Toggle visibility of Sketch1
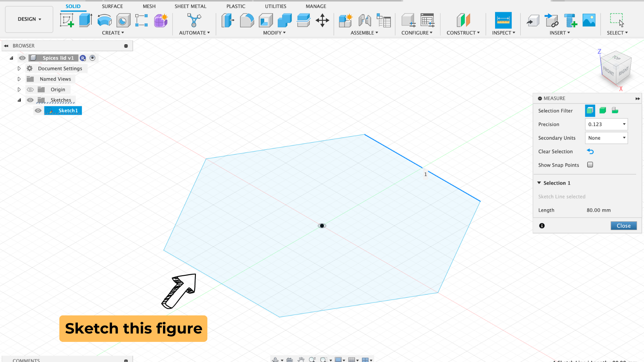Screen dimensions: 644x362 (x=39, y=110)
